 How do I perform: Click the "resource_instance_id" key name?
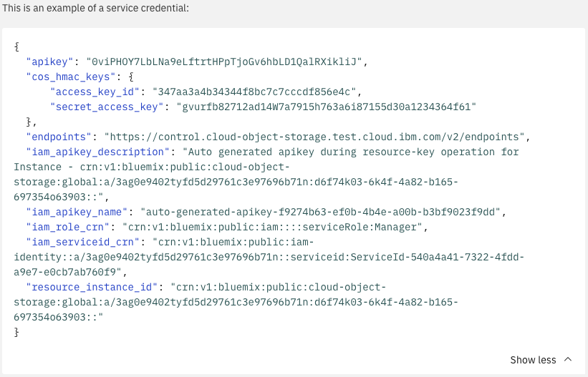click(x=92, y=287)
